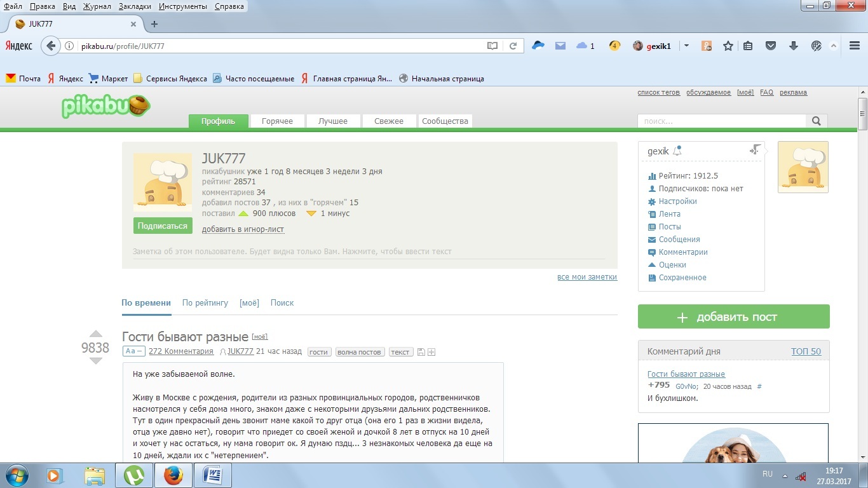
Task: Click добавить в игнор-лист link
Action: (243, 229)
